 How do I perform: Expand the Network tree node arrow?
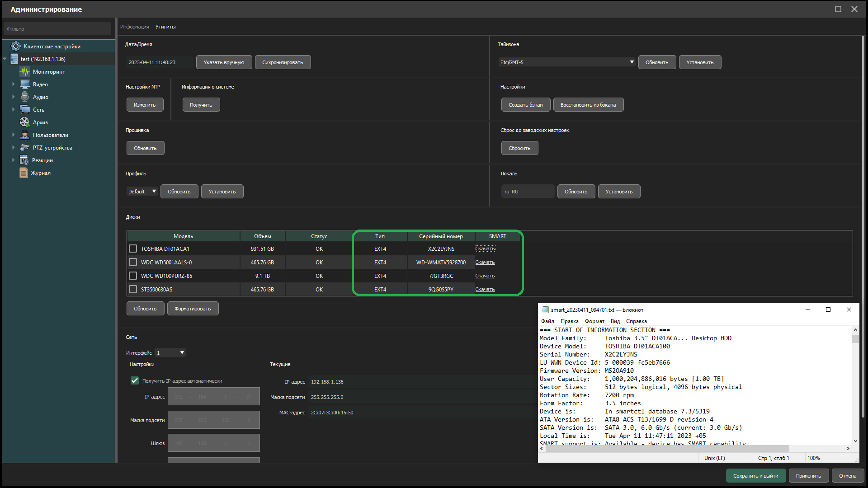[x=13, y=110]
